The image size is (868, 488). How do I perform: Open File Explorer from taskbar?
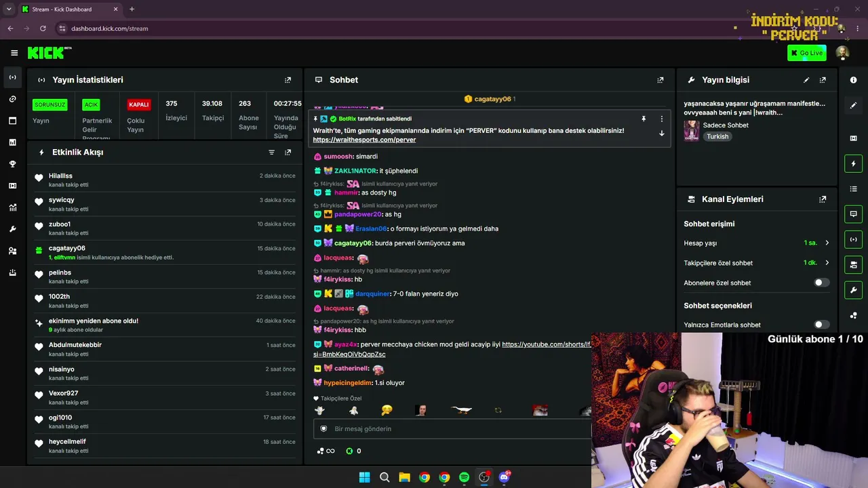pyautogui.click(x=404, y=477)
